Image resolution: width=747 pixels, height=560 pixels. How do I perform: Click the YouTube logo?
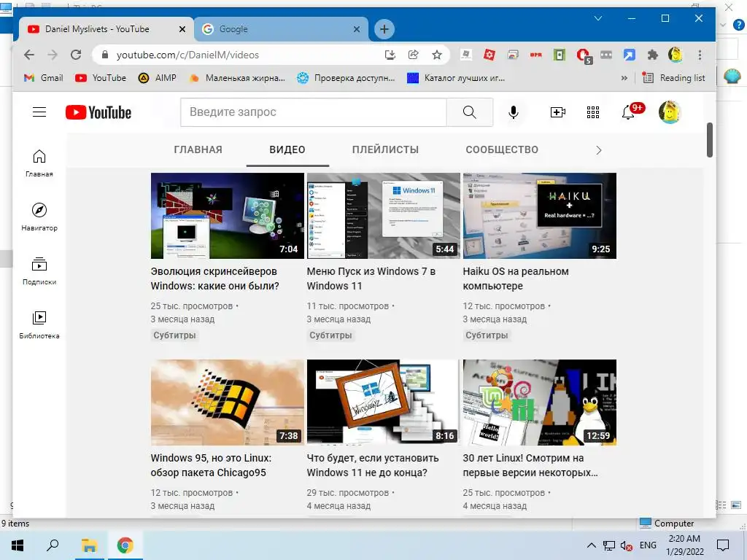point(98,112)
